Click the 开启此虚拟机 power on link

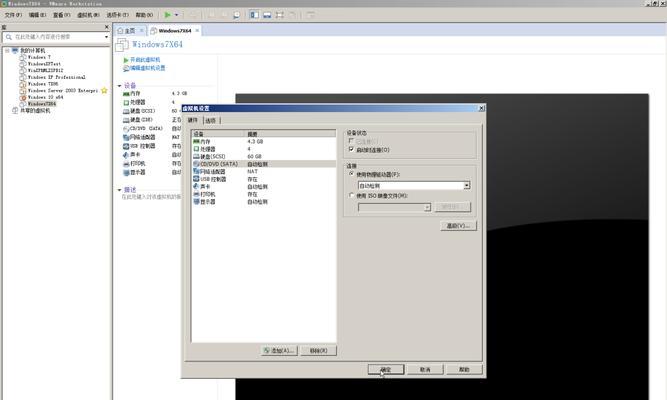pyautogui.click(x=145, y=60)
